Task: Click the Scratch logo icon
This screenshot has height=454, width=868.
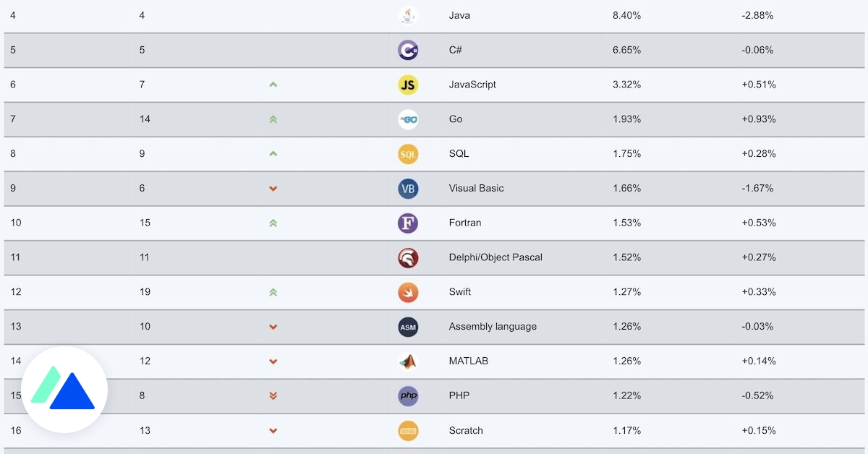Action: pos(408,431)
